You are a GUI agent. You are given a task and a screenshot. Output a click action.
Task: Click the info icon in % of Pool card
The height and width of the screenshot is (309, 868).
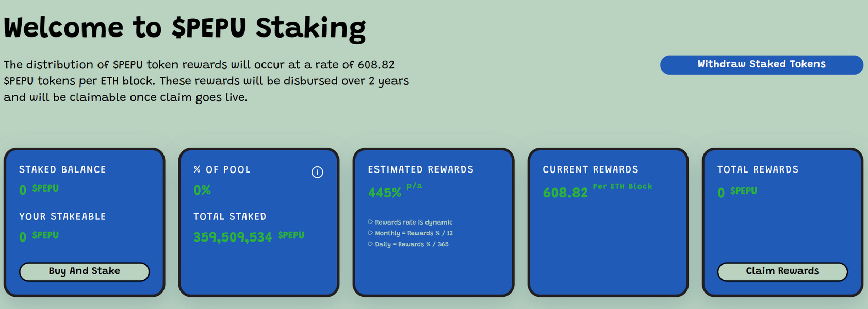pyautogui.click(x=317, y=172)
